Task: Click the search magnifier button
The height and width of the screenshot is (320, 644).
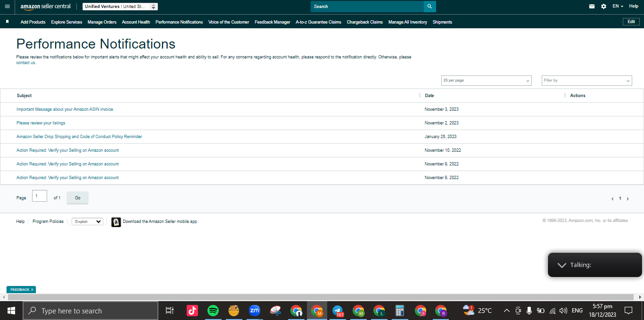Action: point(429,7)
